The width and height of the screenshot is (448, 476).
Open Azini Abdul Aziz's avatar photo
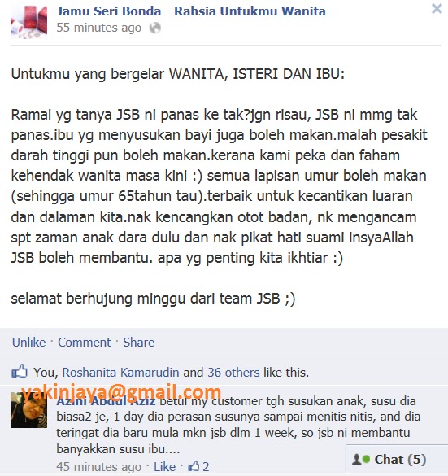[28, 410]
